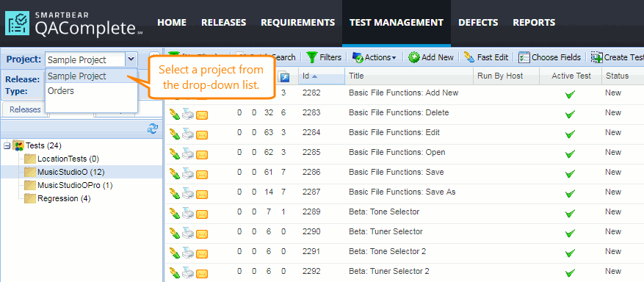Screen dimensions: 644x282
Task: Print test 2287 with printer icon
Action: coord(188,194)
